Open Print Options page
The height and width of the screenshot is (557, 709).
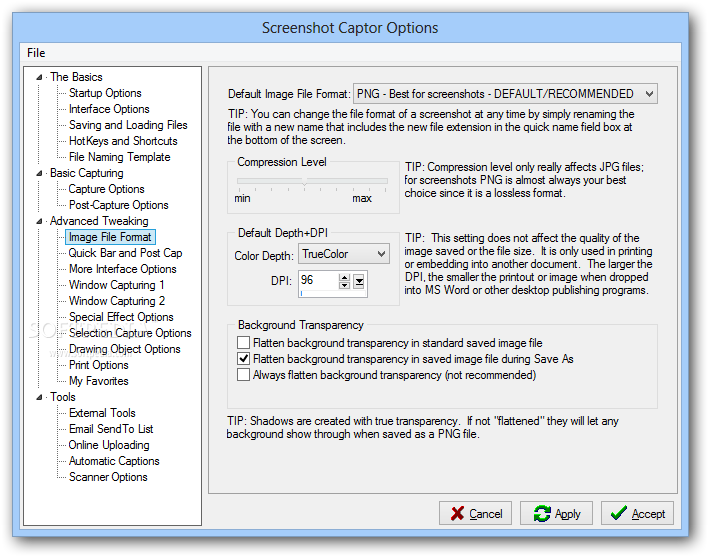[99, 365]
